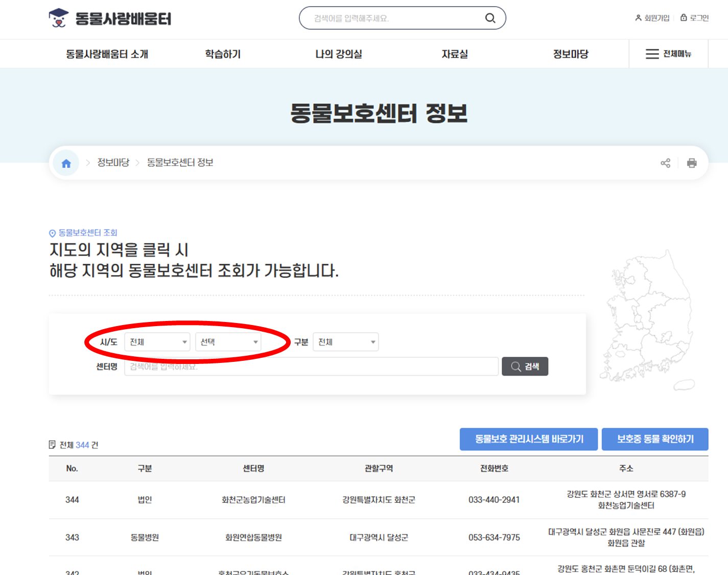Open the 시/도 region dropdown showing 전체

[x=157, y=342]
